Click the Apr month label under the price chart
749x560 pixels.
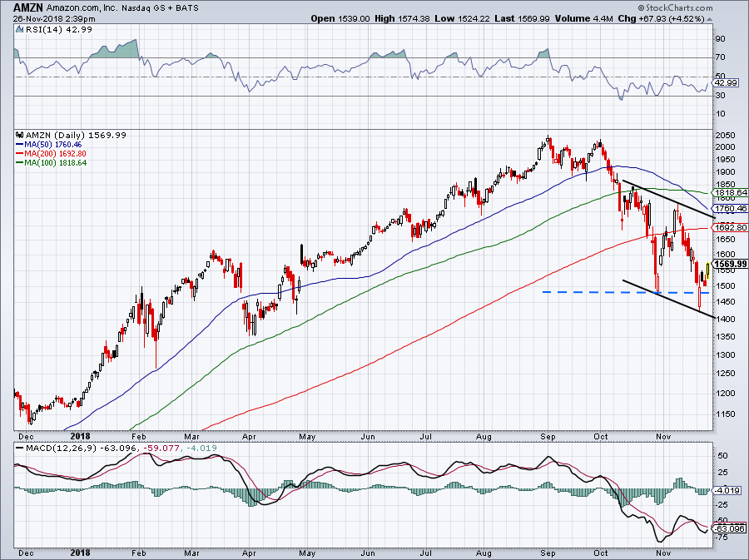coord(249,436)
